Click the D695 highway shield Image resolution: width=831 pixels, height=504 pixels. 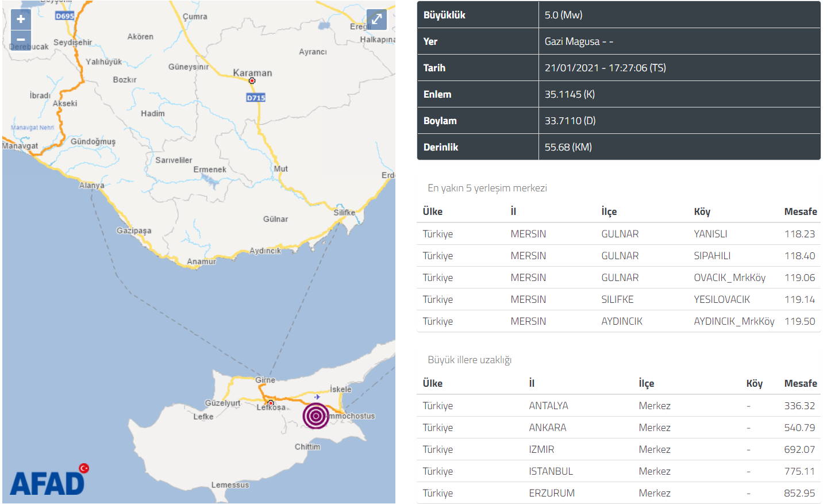[65, 16]
